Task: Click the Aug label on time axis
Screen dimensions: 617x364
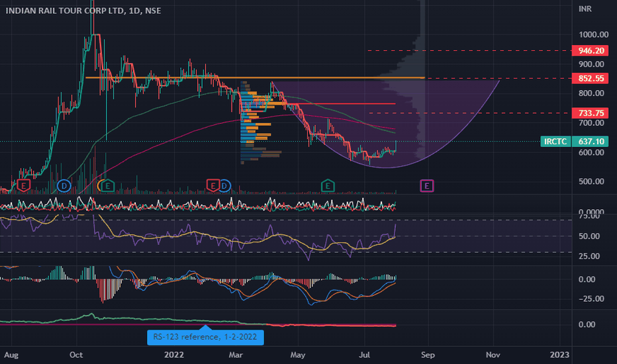Action: (x=11, y=355)
